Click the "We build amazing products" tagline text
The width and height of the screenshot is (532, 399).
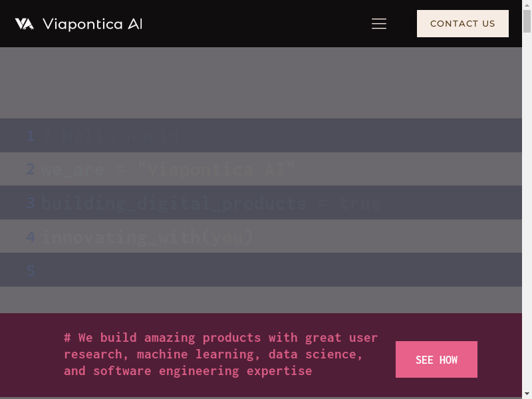pos(221,354)
